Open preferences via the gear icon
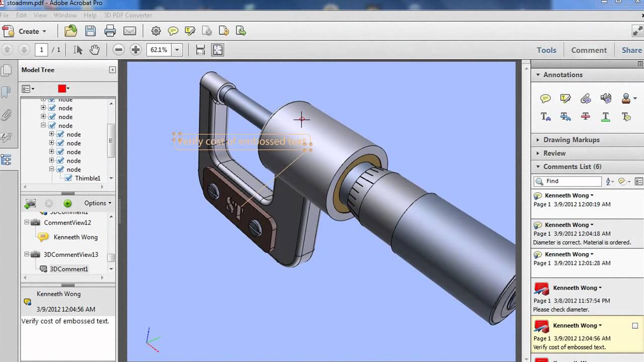644x362 pixels. 156,31
